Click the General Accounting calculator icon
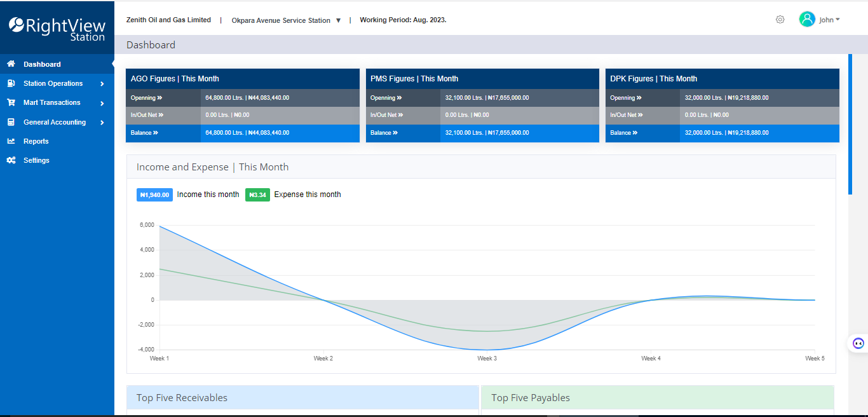Image resolution: width=868 pixels, height=417 pixels. pyautogui.click(x=11, y=122)
